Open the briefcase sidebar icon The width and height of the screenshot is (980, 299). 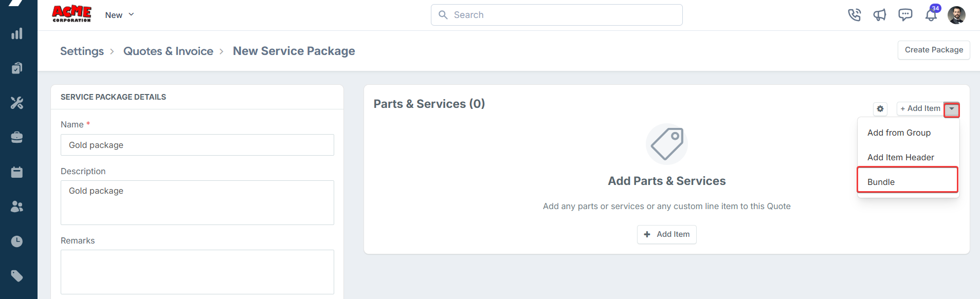[x=17, y=137]
